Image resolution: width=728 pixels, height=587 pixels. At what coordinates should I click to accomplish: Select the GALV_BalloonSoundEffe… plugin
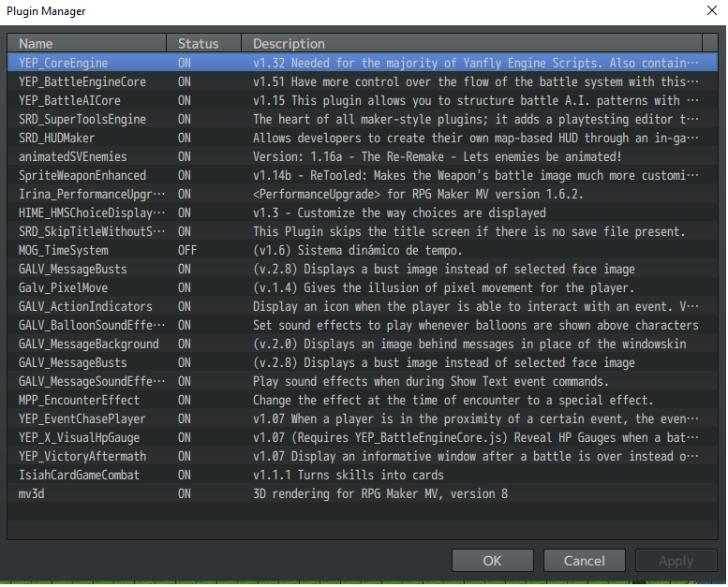[x=363, y=325]
